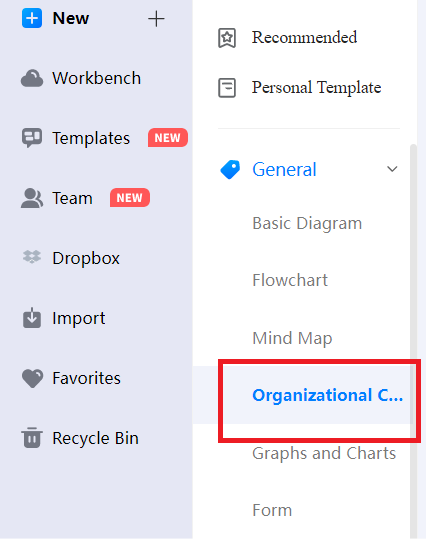Click the Team people icon
The width and height of the screenshot is (426, 539).
point(32,198)
